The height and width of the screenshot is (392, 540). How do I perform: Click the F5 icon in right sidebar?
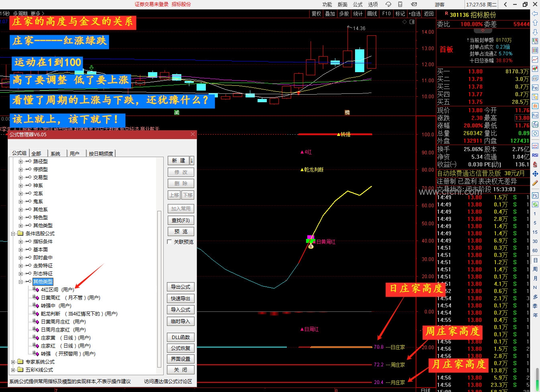click(535, 196)
